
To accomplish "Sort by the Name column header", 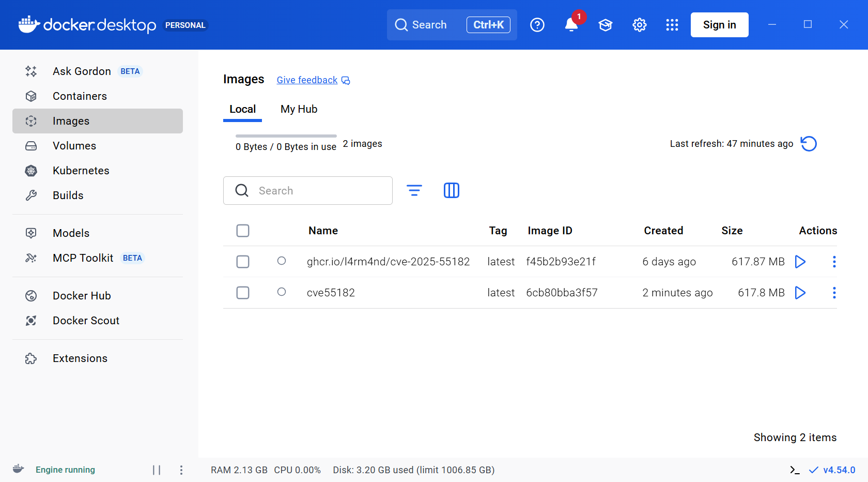I will (323, 231).
